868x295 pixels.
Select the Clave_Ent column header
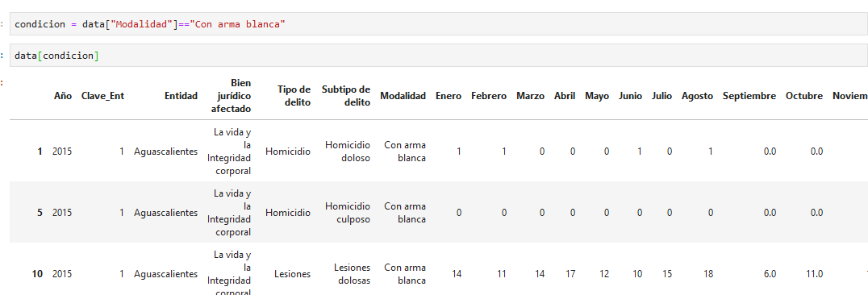click(102, 96)
